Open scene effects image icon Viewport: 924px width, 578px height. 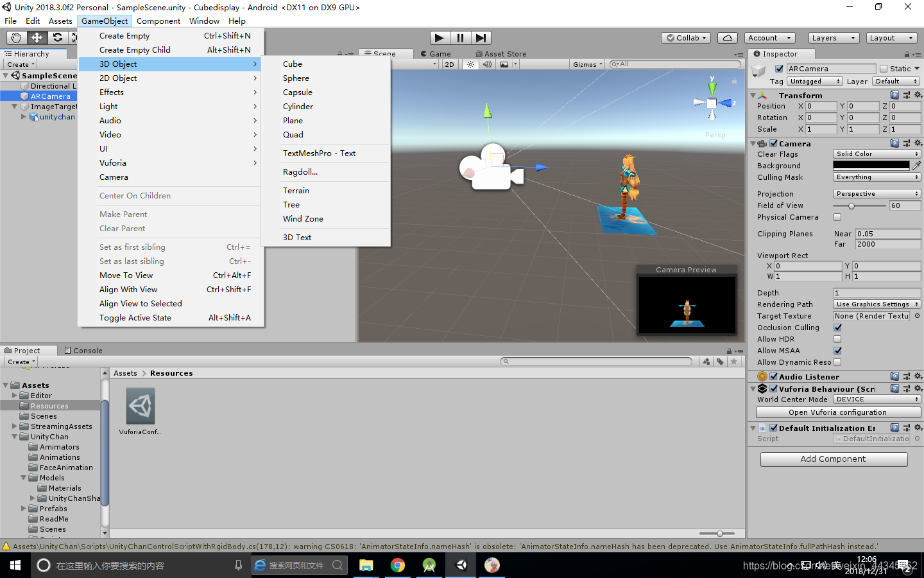point(504,64)
